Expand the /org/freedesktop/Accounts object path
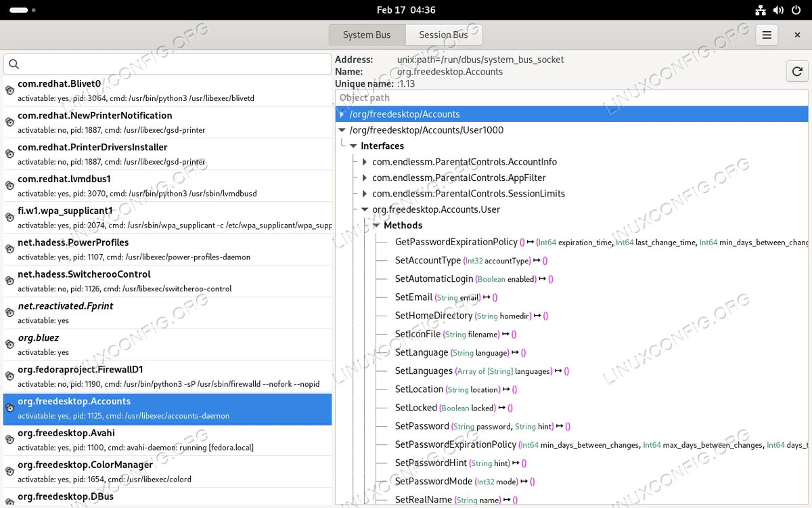This screenshot has height=508, width=812. coord(342,114)
